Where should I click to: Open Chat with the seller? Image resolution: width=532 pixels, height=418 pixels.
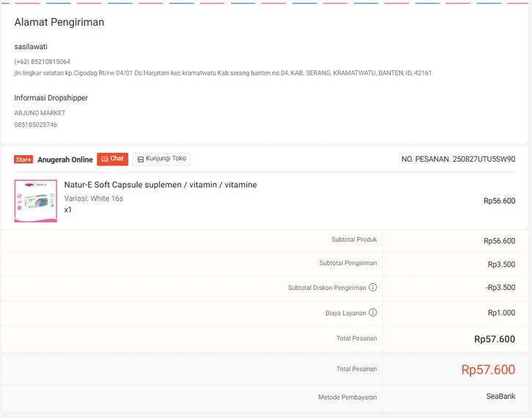(112, 159)
